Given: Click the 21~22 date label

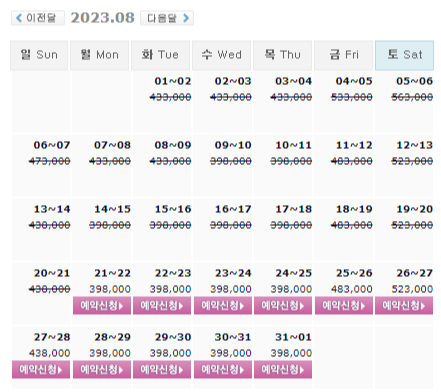Looking at the screenshot, I should coord(112,273).
